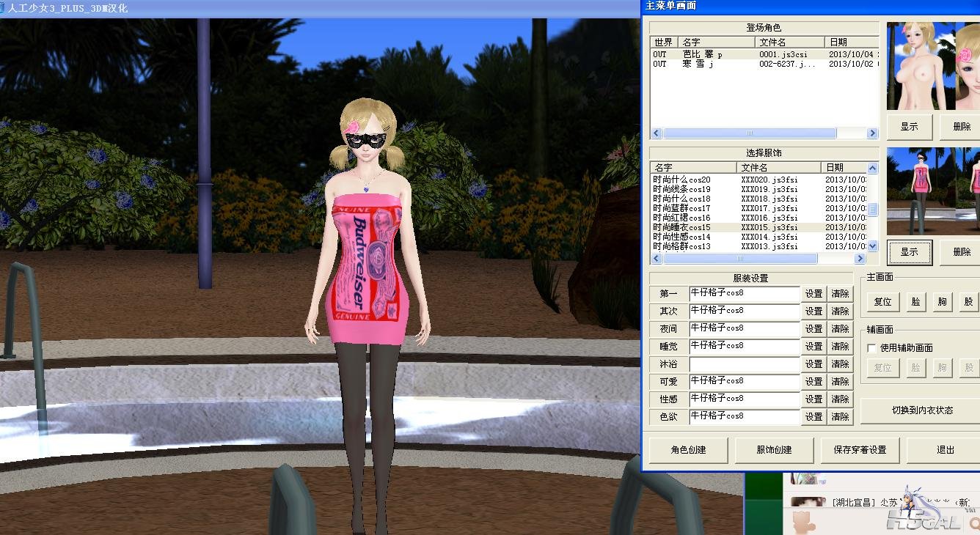This screenshot has width=980, height=535.
Task: Click 清除 button in the 夜间 row
Action: (840, 329)
